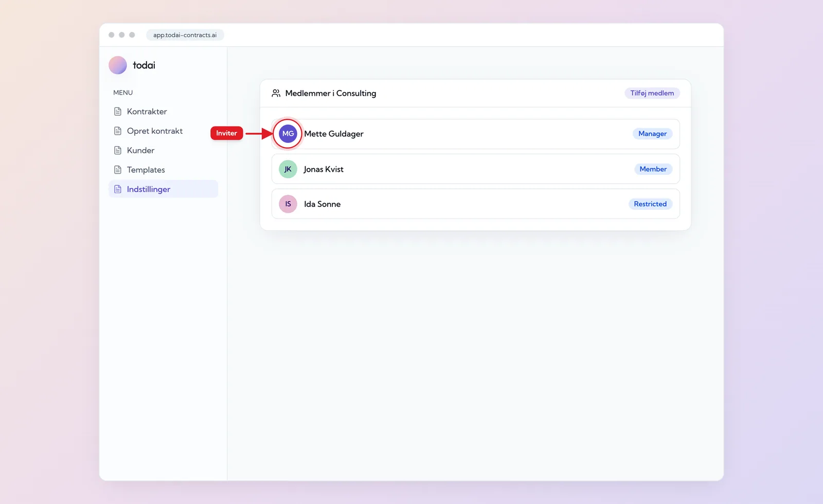823x504 pixels.
Task: Click the Medlemmer i Consulting heading
Action: tap(331, 93)
